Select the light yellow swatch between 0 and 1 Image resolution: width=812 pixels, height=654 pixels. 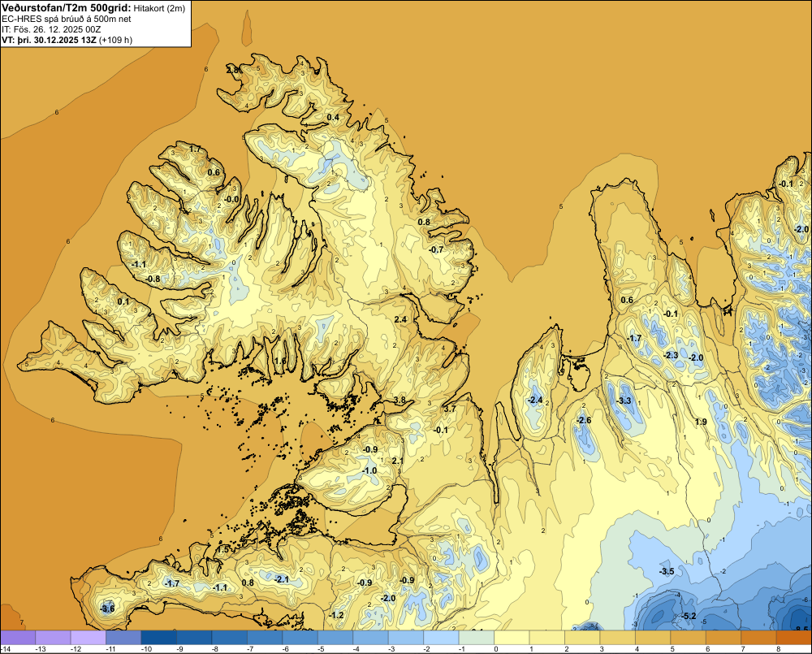tap(512, 638)
